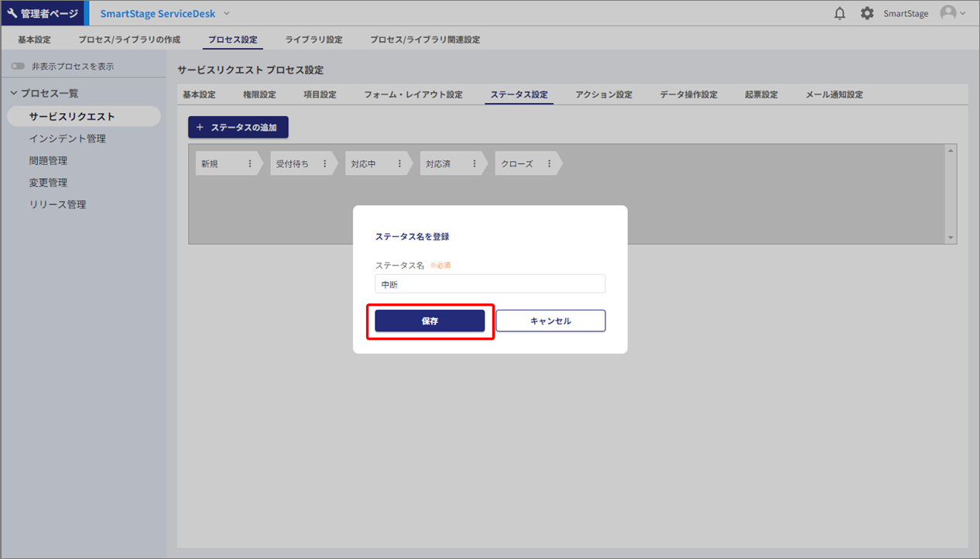This screenshot has height=559, width=980.
Task: Select インシデント管理 in the process list
Action: (67, 139)
